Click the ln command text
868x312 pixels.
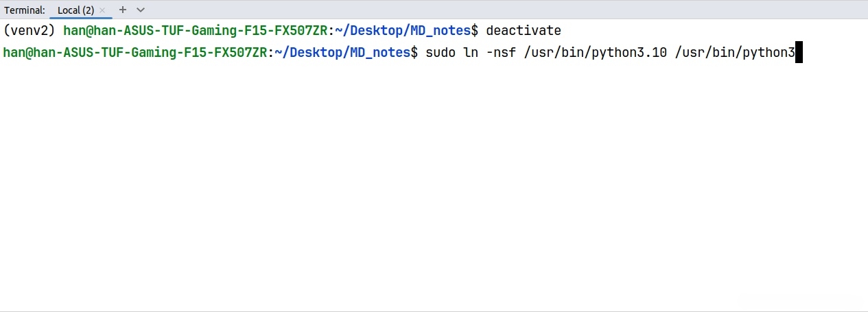tap(471, 53)
